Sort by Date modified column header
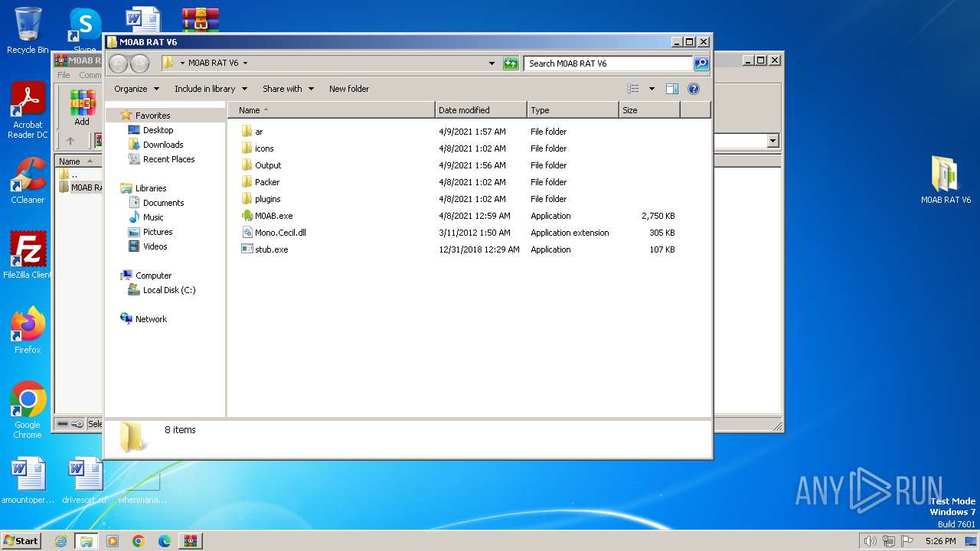The image size is (980, 551). 481,110
